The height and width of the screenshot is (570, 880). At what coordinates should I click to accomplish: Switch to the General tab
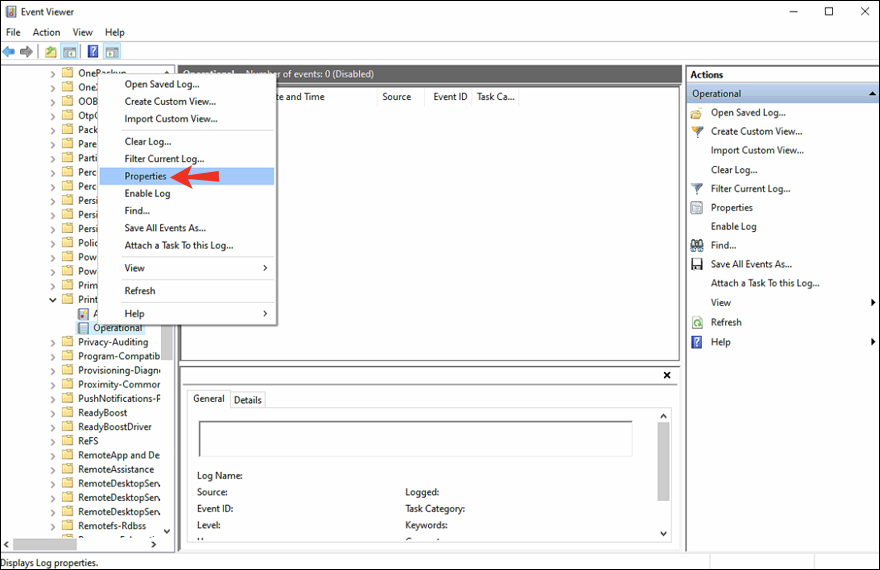click(x=208, y=399)
